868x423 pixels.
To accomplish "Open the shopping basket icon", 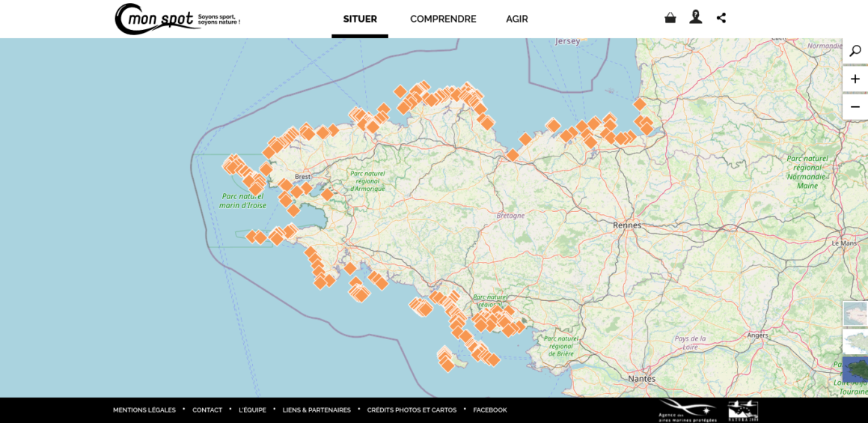I will tap(670, 18).
